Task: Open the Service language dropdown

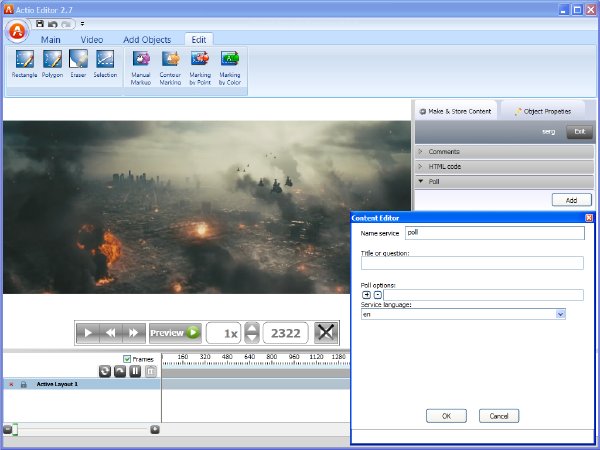Action: [x=561, y=315]
